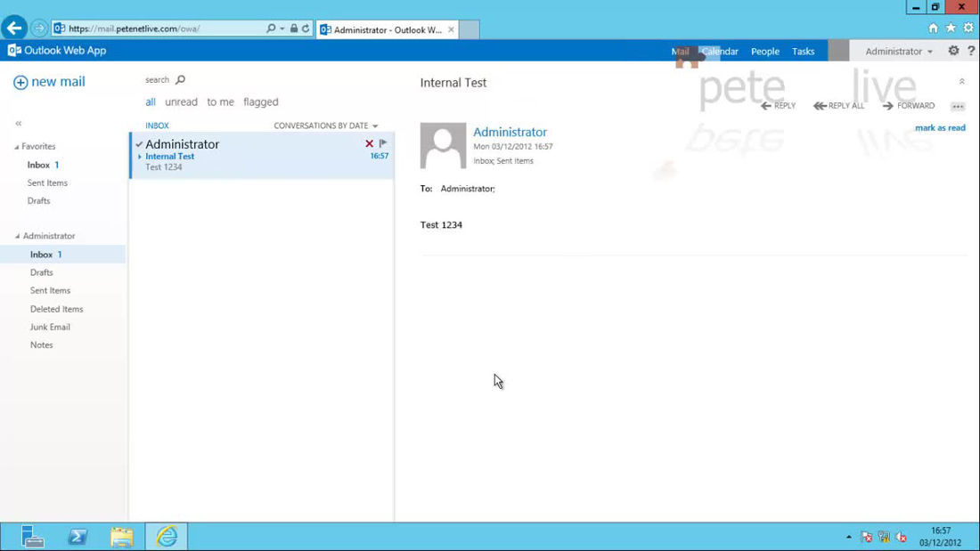980x551 pixels.
Task: Refresh the page with the reload icon
Action: point(306,28)
